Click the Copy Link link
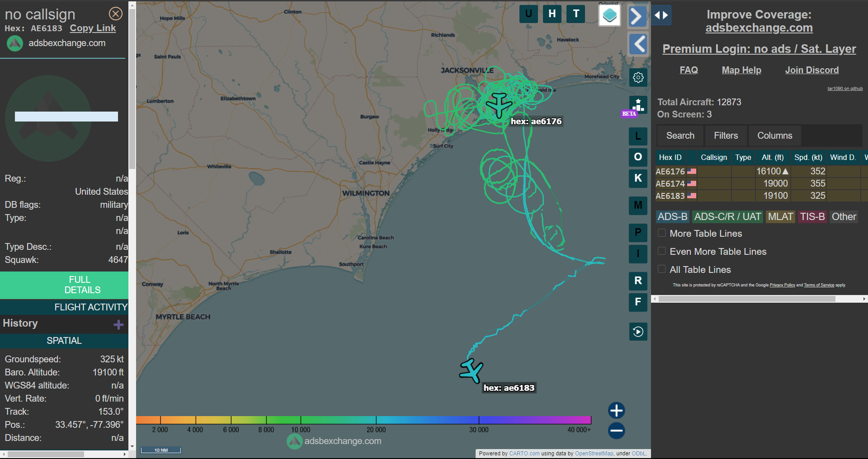 click(x=93, y=28)
